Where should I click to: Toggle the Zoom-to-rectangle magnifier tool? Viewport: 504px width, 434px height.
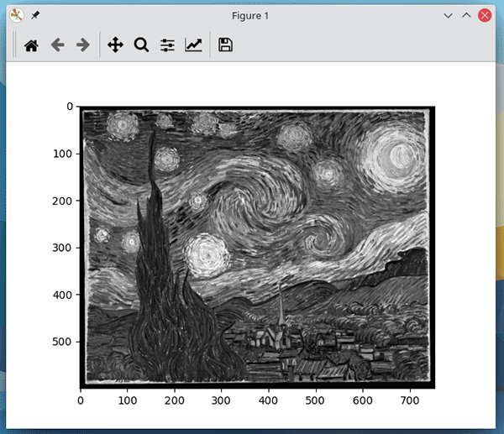pyautogui.click(x=141, y=45)
